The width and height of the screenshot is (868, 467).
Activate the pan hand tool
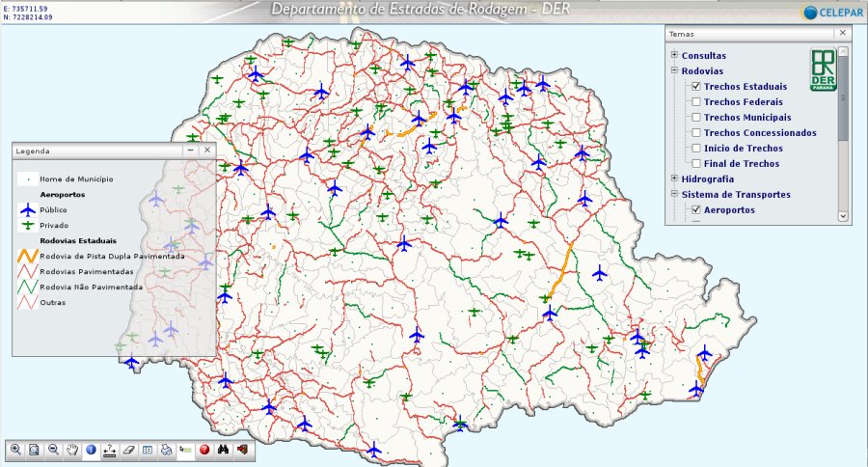click(x=72, y=450)
